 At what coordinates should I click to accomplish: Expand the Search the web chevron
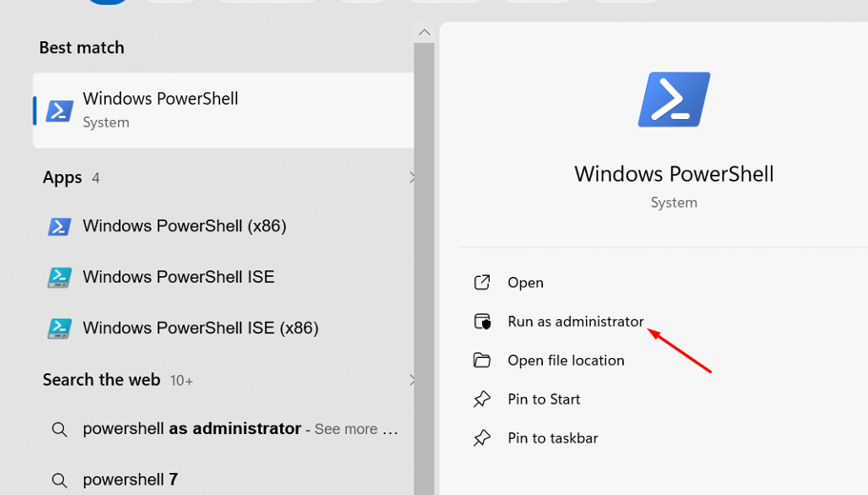[412, 380]
